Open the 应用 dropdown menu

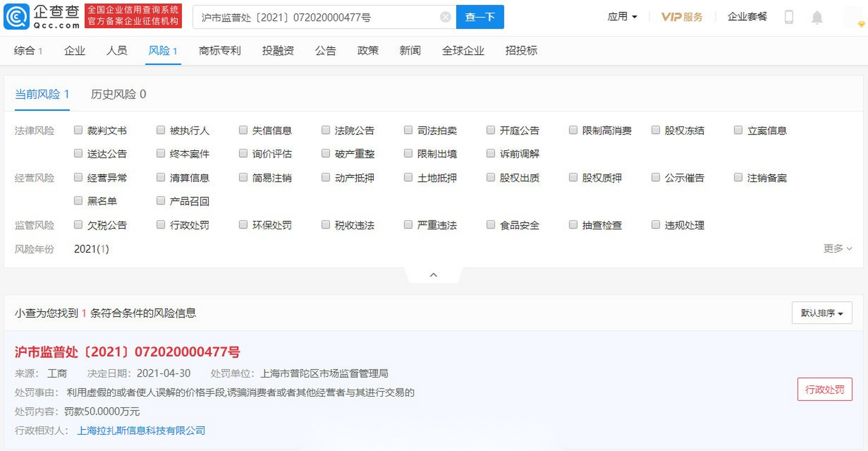[622, 17]
